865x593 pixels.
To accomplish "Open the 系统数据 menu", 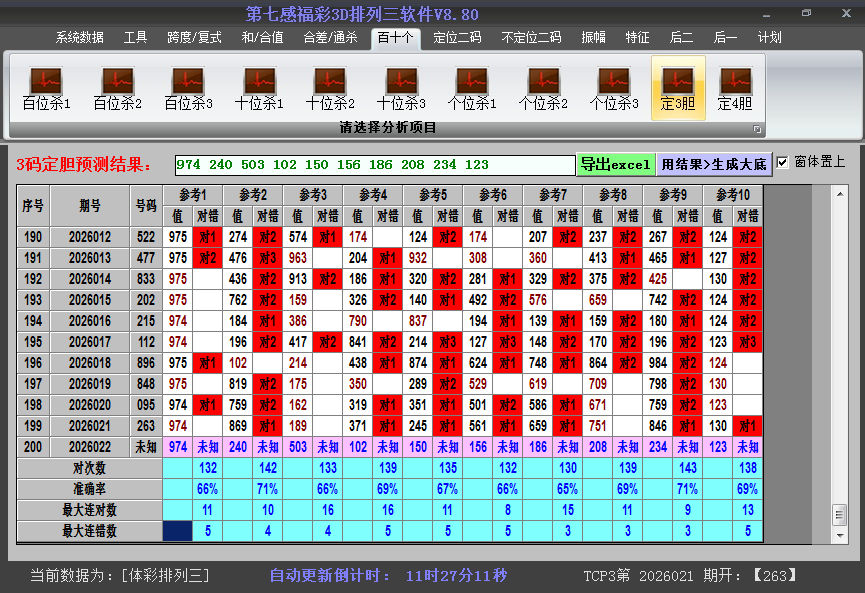I will [x=80, y=38].
